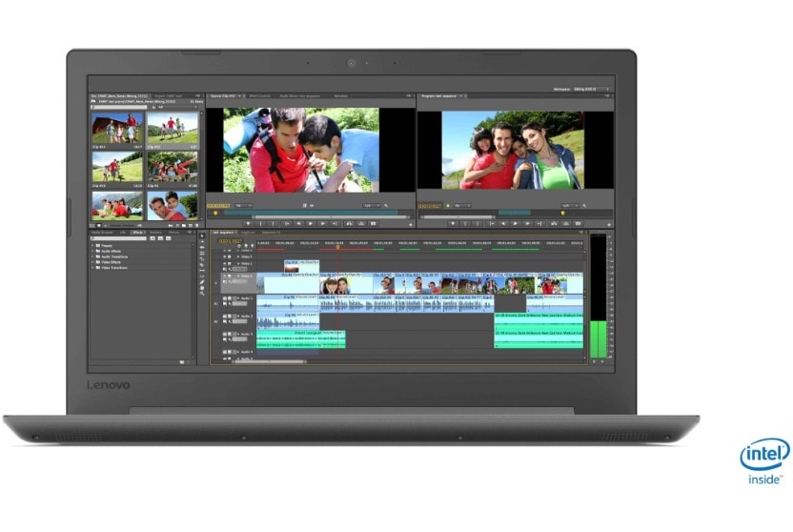Select the Zoom tool in Tools panel
Viewport: 793px width, 532px height.
point(202,294)
